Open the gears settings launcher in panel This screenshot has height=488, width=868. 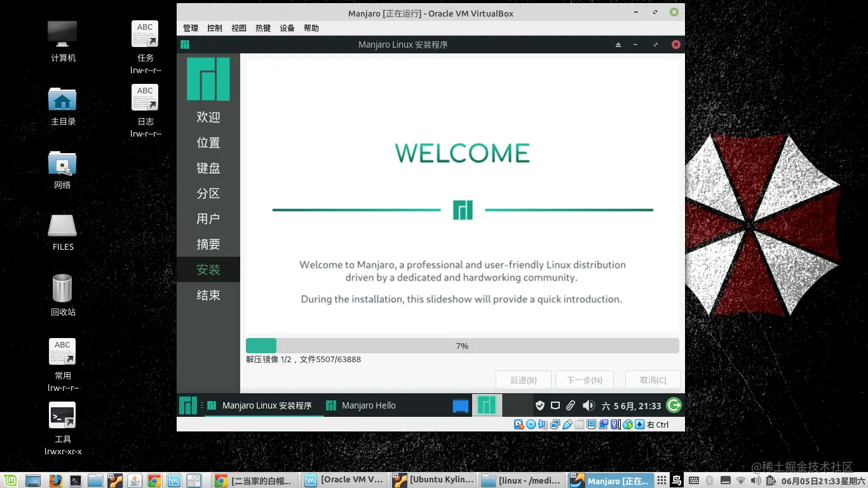[193, 480]
